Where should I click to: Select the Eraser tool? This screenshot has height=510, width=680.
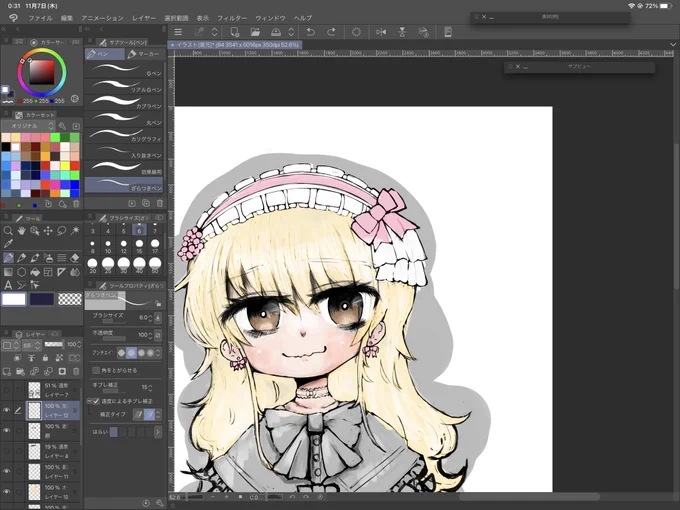[75, 258]
